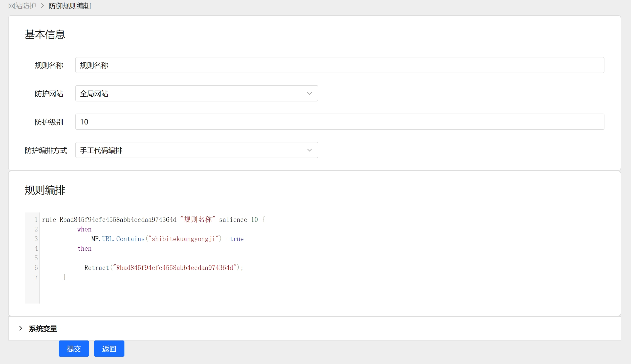Viewport: 631px width, 364px height.
Task: Click line number 3 in editor gutter
Action: point(36,239)
